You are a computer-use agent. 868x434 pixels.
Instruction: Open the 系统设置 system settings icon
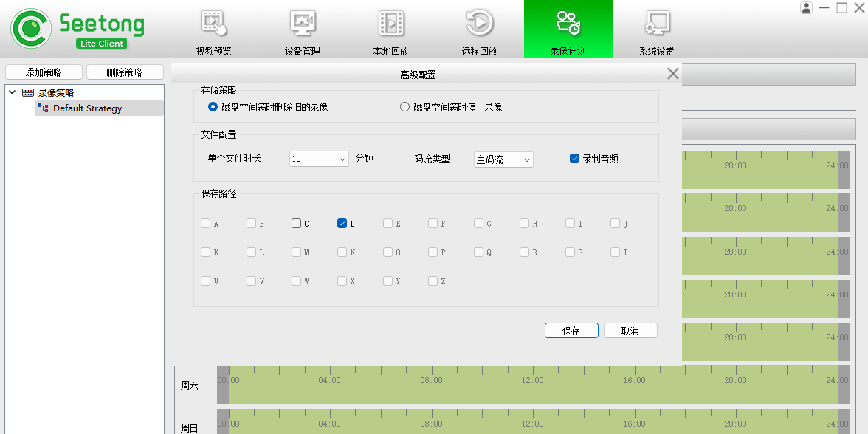[656, 24]
